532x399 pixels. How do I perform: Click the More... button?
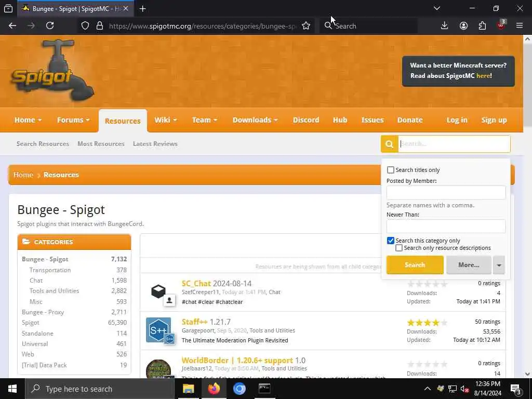point(469,265)
